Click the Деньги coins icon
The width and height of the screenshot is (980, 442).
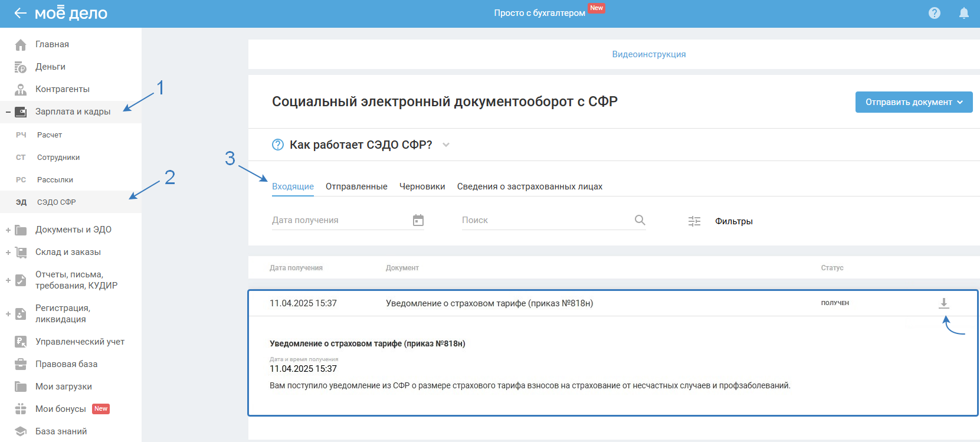point(21,67)
